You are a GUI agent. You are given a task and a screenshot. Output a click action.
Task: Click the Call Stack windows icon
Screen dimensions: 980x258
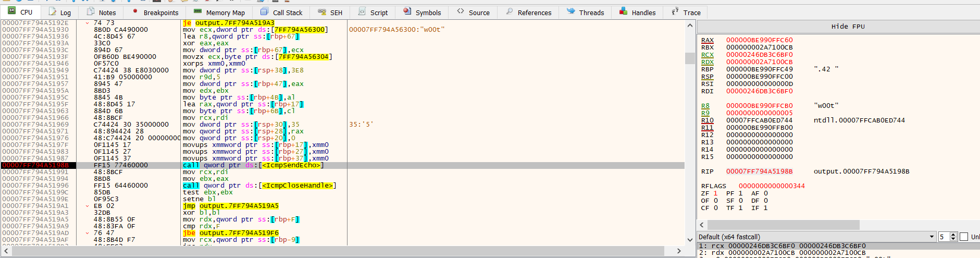coord(264,11)
